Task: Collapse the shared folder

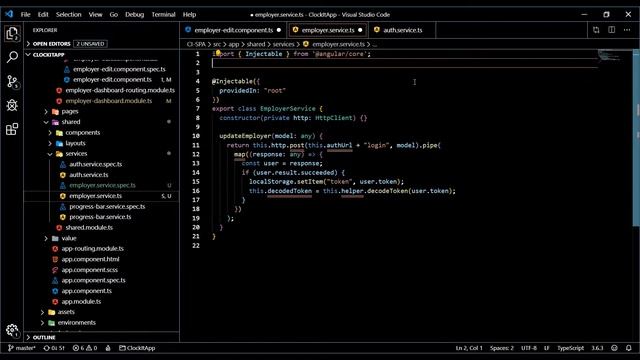Action: click(71, 122)
